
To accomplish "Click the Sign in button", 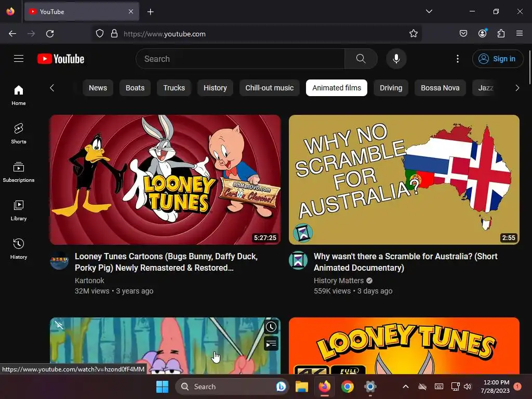I will (497, 59).
